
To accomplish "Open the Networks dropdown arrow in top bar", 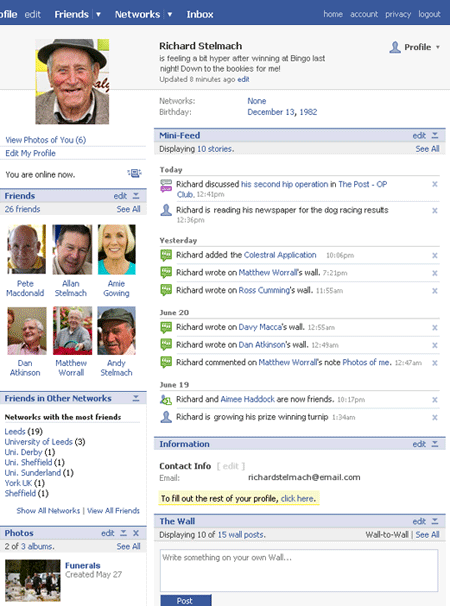I will (x=169, y=14).
